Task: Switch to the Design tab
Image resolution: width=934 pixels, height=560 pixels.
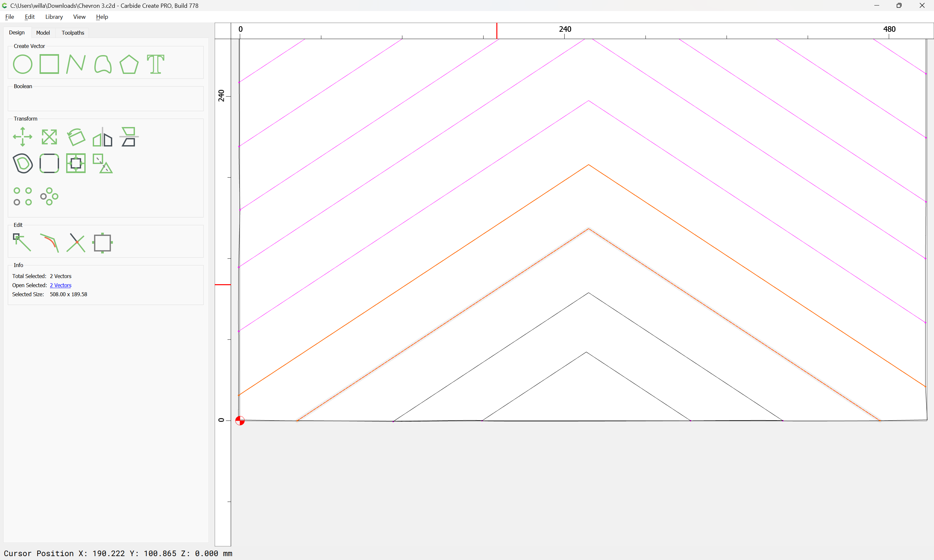Action: pyautogui.click(x=17, y=32)
